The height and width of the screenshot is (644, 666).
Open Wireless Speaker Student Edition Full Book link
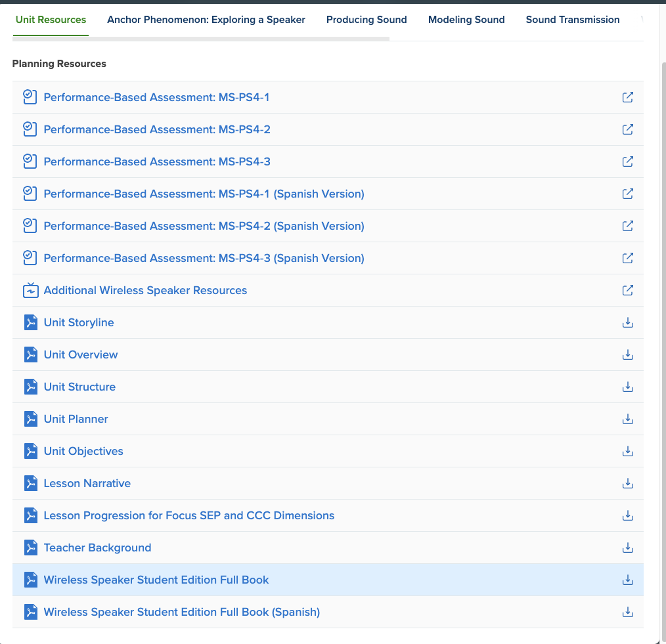pos(156,580)
